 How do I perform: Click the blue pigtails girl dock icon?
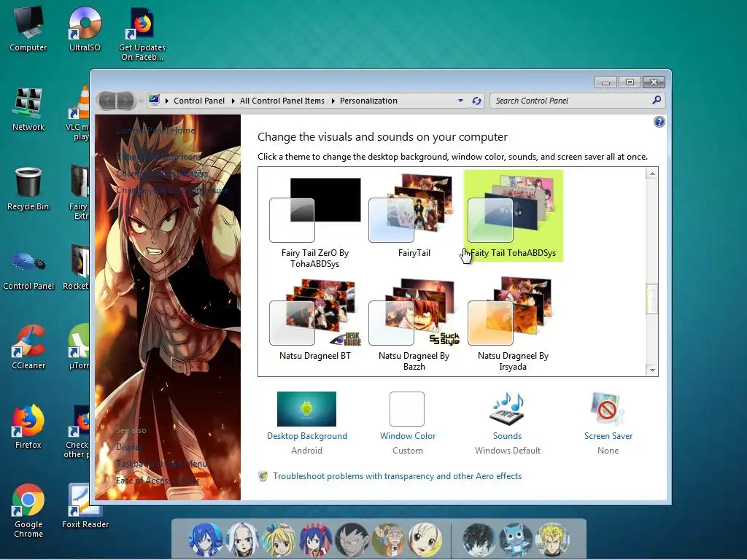pos(315,540)
